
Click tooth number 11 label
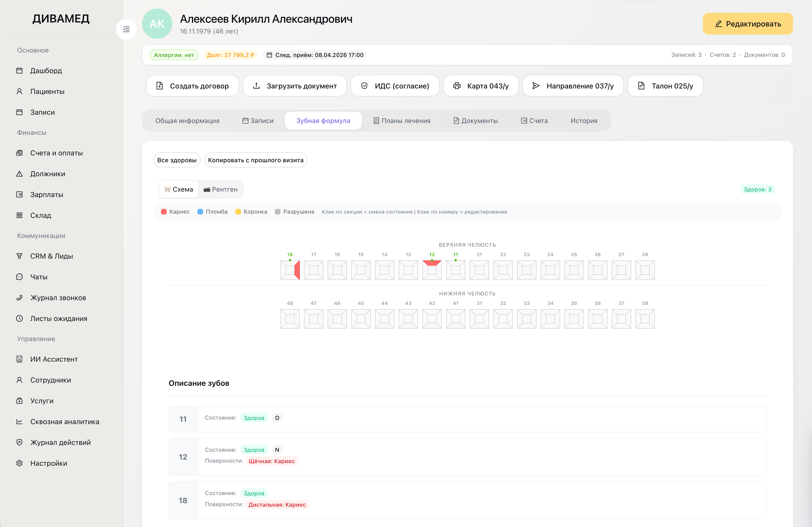455,255
